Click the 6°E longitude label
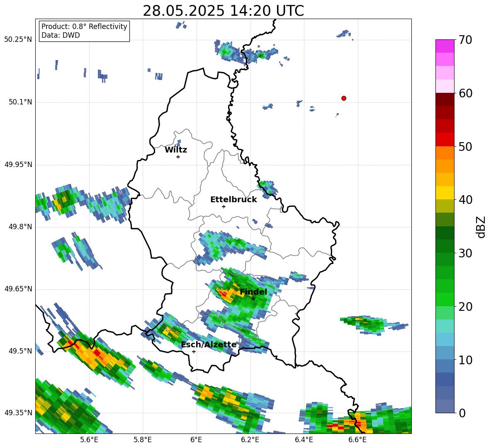Screen dimensions: 491x448 (196, 440)
